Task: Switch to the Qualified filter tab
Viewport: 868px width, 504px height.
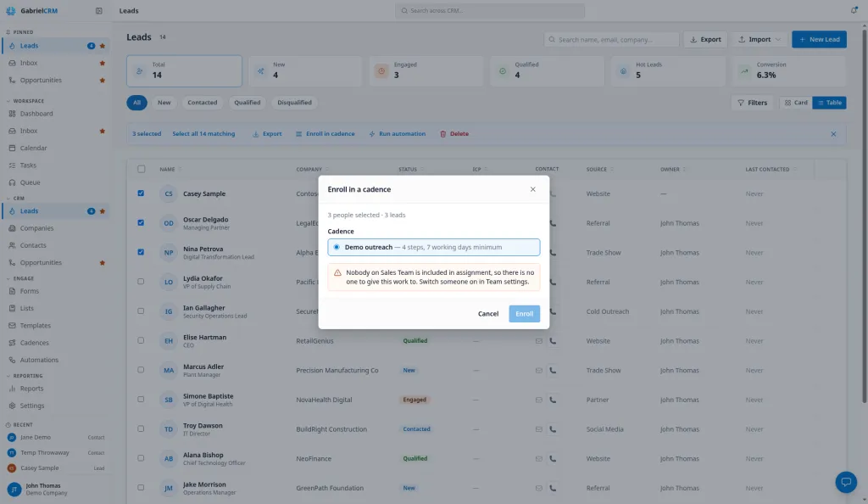Action: pyautogui.click(x=247, y=103)
